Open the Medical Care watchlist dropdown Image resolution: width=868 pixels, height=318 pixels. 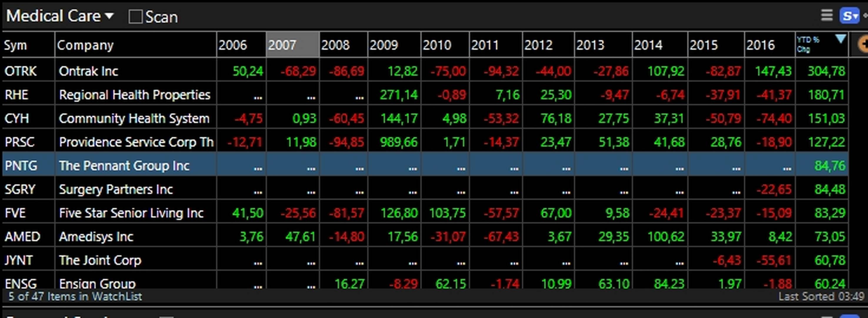[60, 16]
